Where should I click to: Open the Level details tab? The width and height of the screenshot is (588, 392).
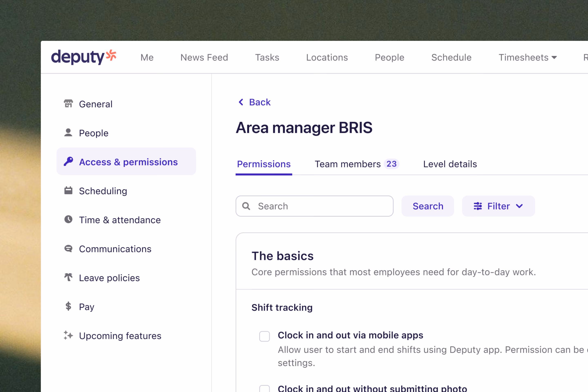450,164
